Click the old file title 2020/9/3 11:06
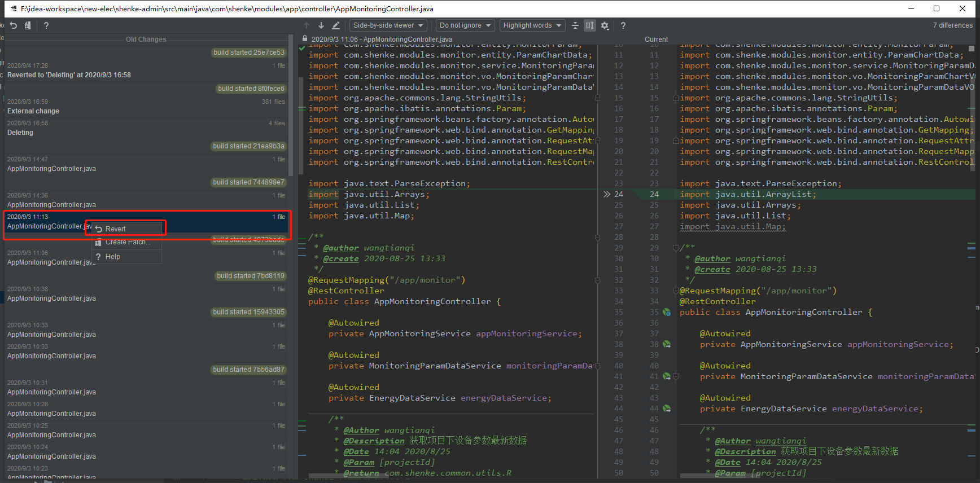The width and height of the screenshot is (980, 483). 382,39
